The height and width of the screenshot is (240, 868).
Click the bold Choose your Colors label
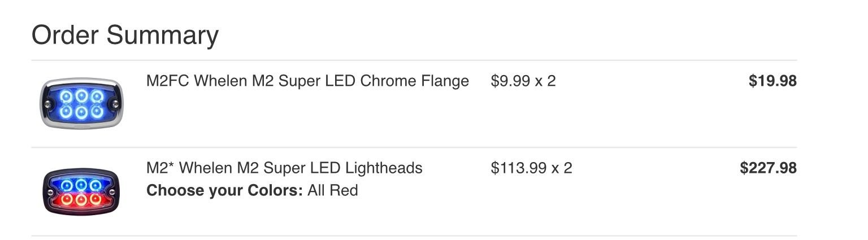[224, 191]
